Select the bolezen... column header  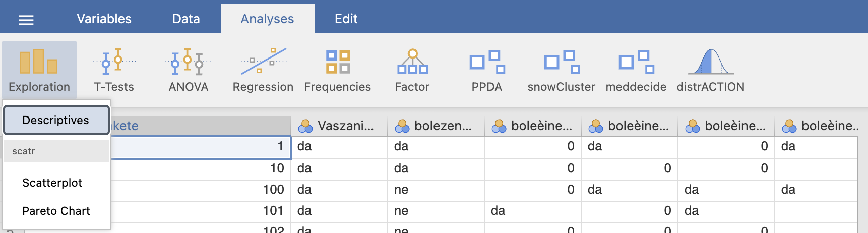[x=436, y=126]
